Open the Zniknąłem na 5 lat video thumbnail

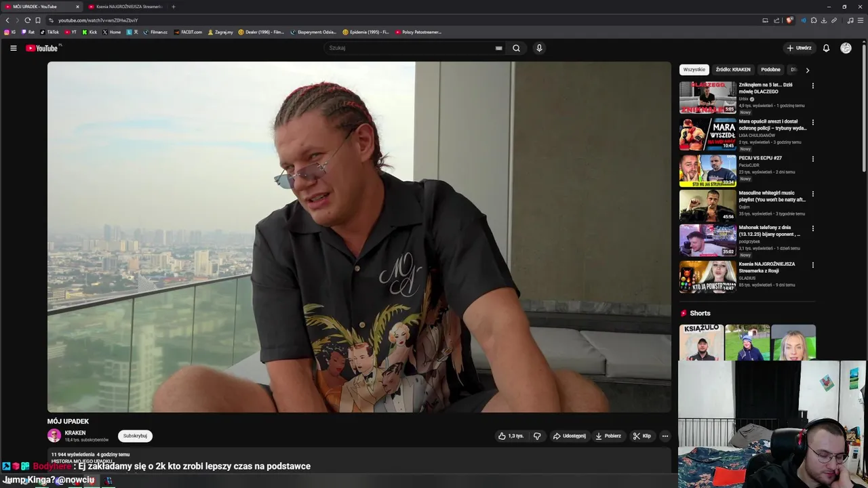pyautogui.click(x=708, y=98)
